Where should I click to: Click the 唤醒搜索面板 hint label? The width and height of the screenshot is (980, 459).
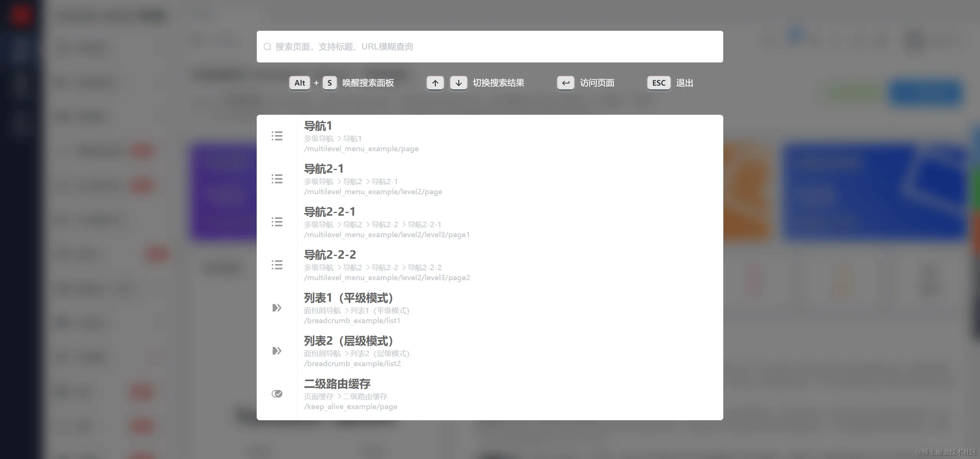click(368, 83)
